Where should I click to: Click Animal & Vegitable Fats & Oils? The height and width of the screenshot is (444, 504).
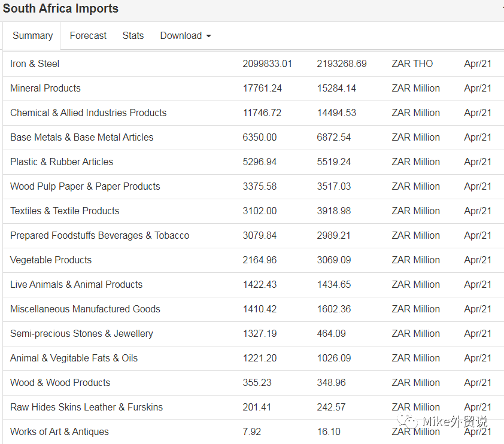pyautogui.click(x=74, y=358)
